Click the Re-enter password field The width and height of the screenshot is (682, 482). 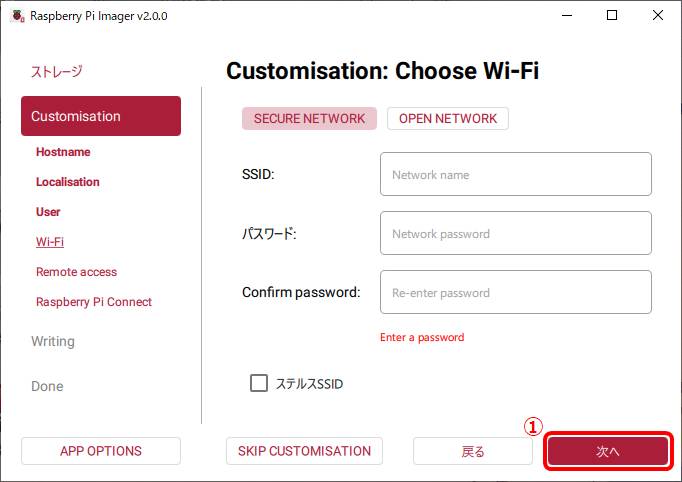pos(515,292)
